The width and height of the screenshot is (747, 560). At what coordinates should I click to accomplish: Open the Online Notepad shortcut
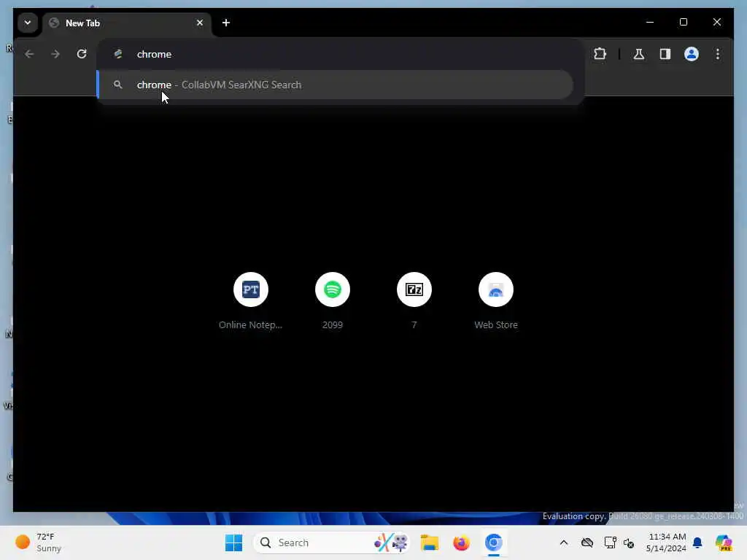pyautogui.click(x=251, y=289)
